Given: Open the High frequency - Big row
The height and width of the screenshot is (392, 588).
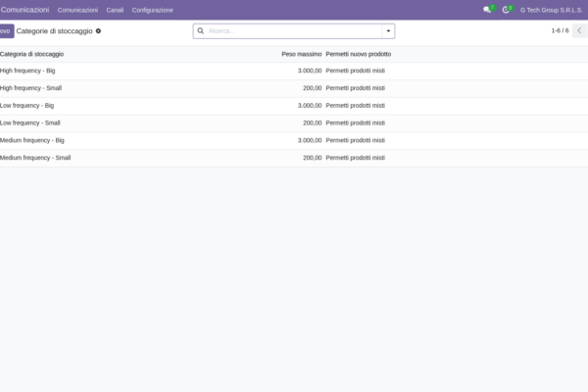Looking at the screenshot, I should (294, 71).
